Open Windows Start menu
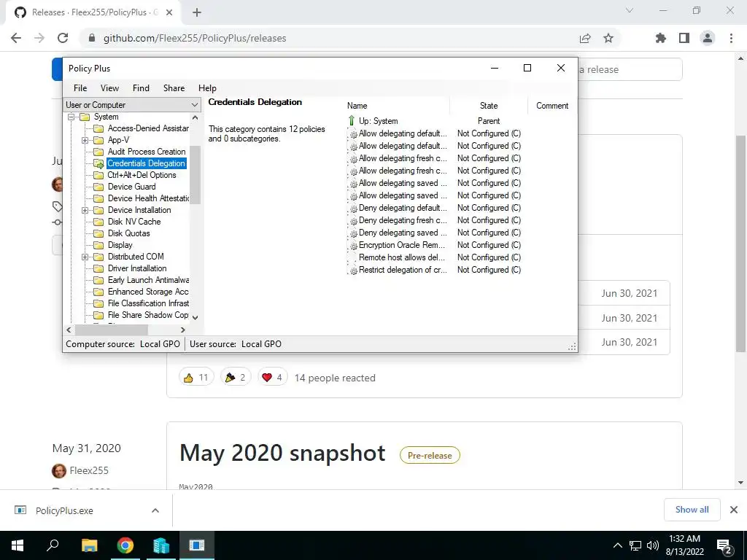The image size is (747, 560). (18, 545)
